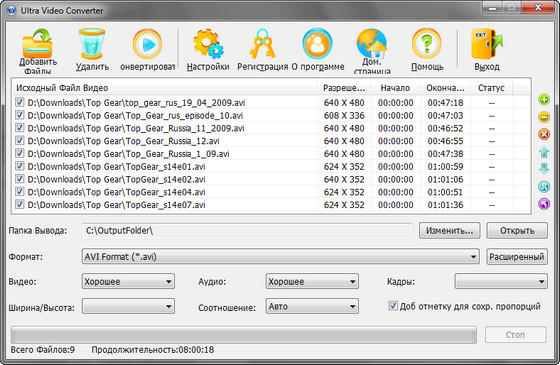This screenshot has width=560, height=365.
Task: Click the green plus icon beside file list
Action: (x=544, y=100)
